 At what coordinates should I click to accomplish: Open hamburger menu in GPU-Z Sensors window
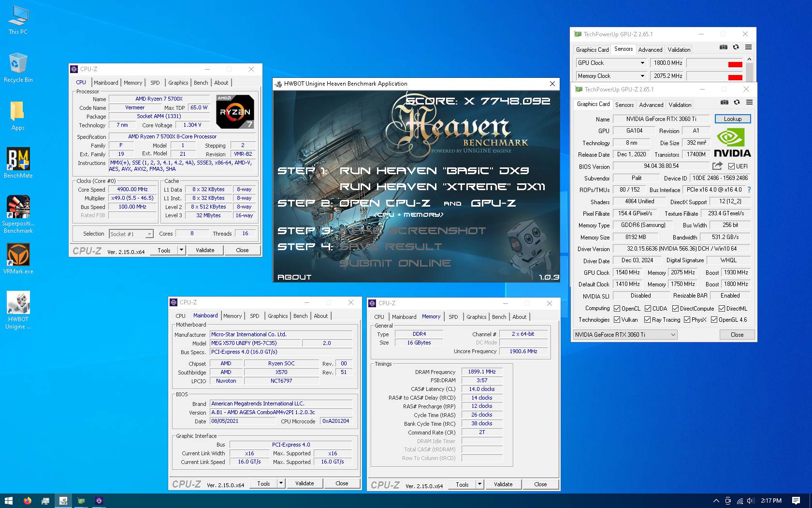[748, 47]
